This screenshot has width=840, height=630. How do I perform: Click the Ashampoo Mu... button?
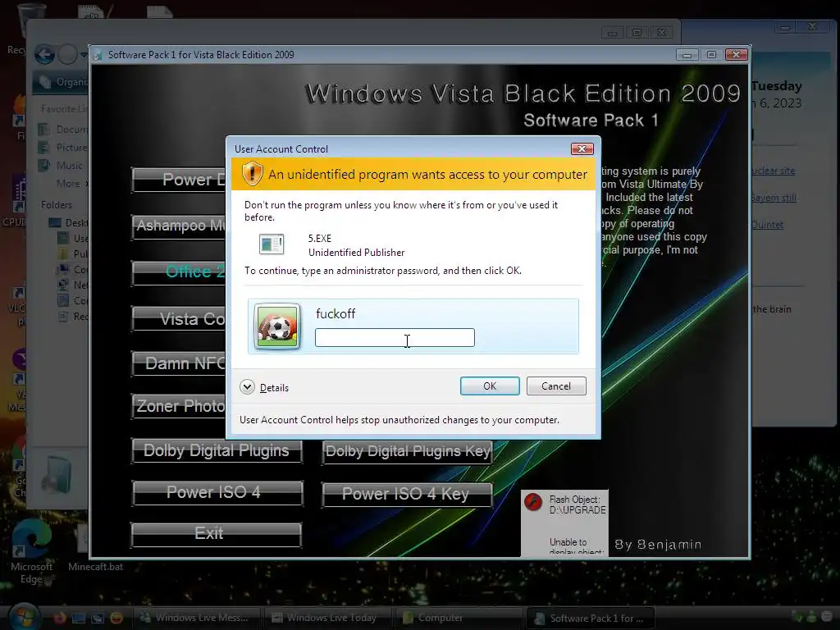click(x=178, y=226)
